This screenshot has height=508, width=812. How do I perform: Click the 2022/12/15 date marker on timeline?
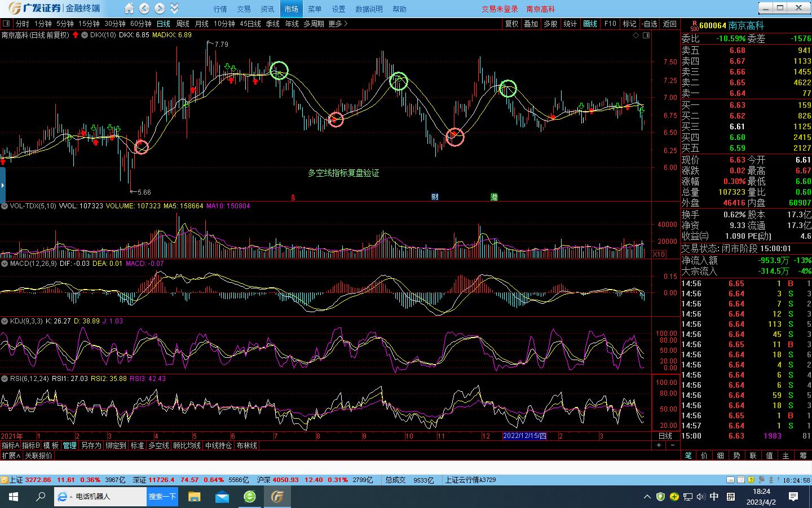click(x=524, y=436)
